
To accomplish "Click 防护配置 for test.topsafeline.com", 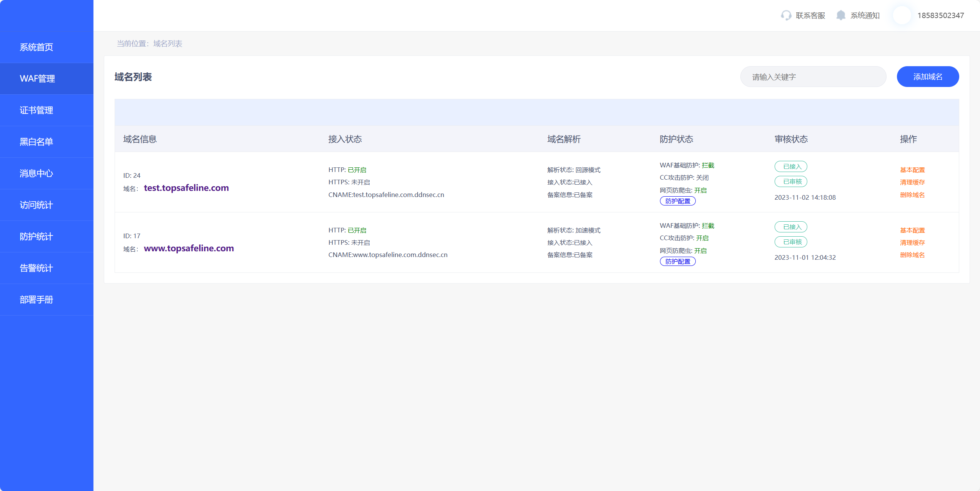I will pyautogui.click(x=678, y=201).
